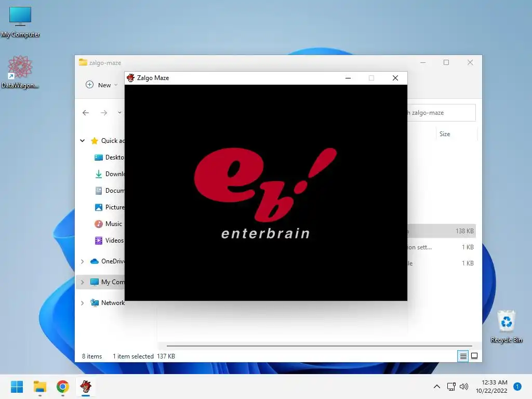Open the volume speaker tray icon
Viewport: 532px width, 399px height.
click(x=463, y=387)
